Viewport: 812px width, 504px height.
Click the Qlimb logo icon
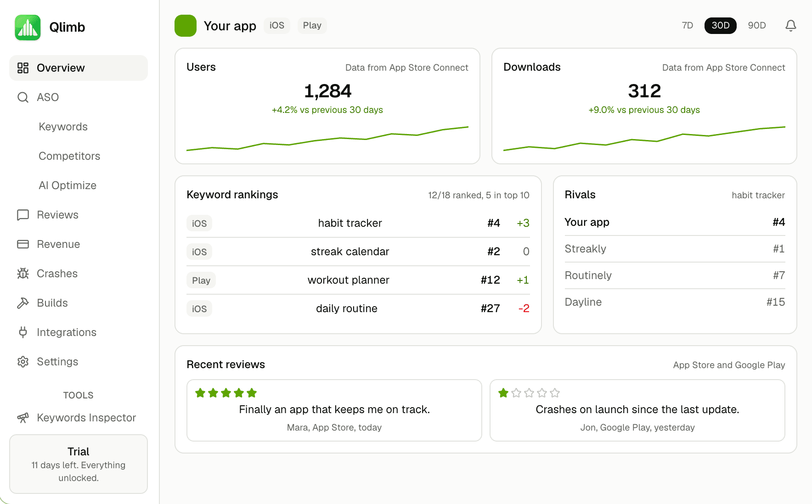[28, 27]
